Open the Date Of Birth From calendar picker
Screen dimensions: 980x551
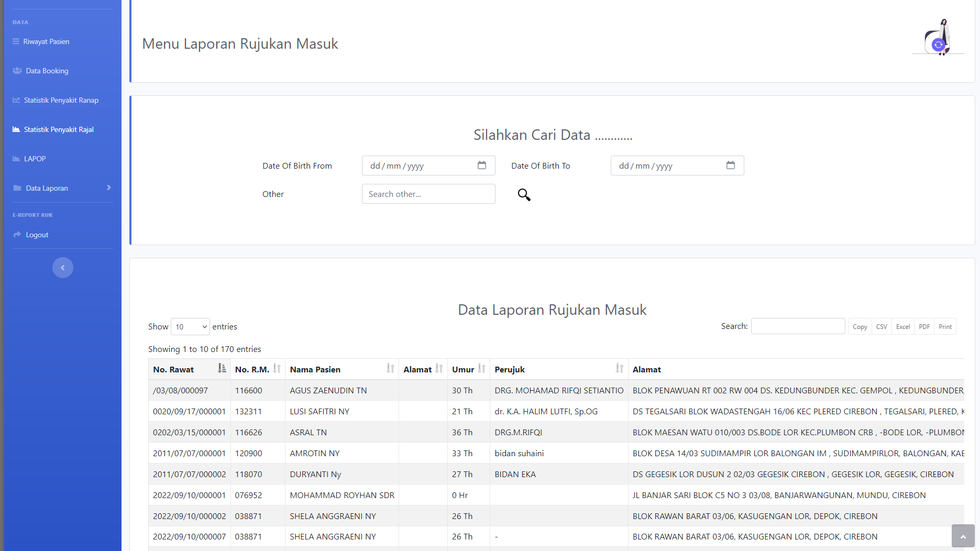481,166
